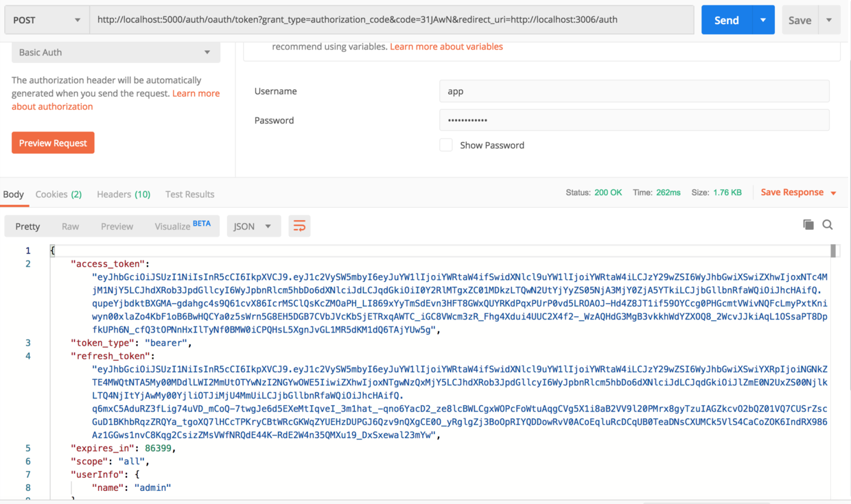Expand the Save button dropdown
The image size is (851, 504).
[828, 19]
